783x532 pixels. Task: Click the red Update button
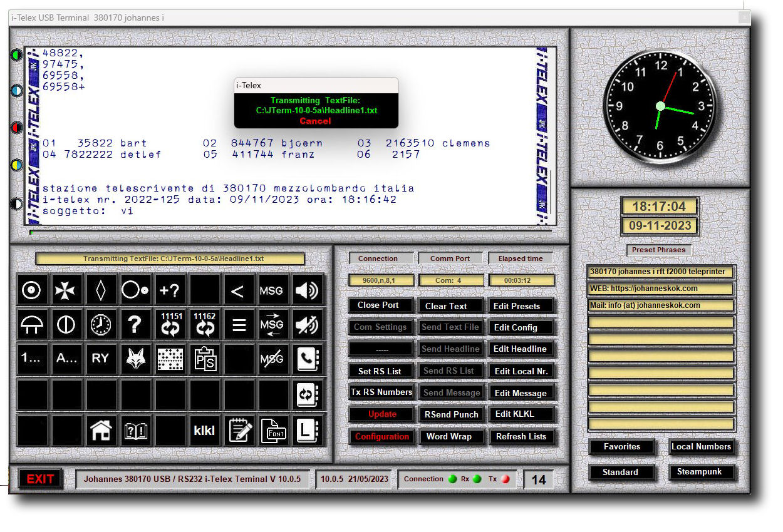click(x=381, y=414)
